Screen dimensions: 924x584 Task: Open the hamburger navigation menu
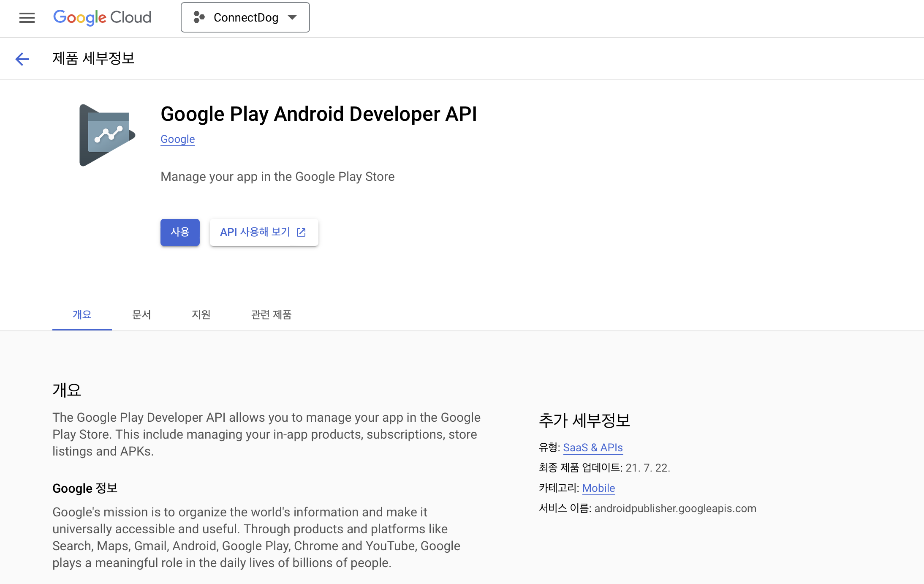pyautogui.click(x=27, y=18)
